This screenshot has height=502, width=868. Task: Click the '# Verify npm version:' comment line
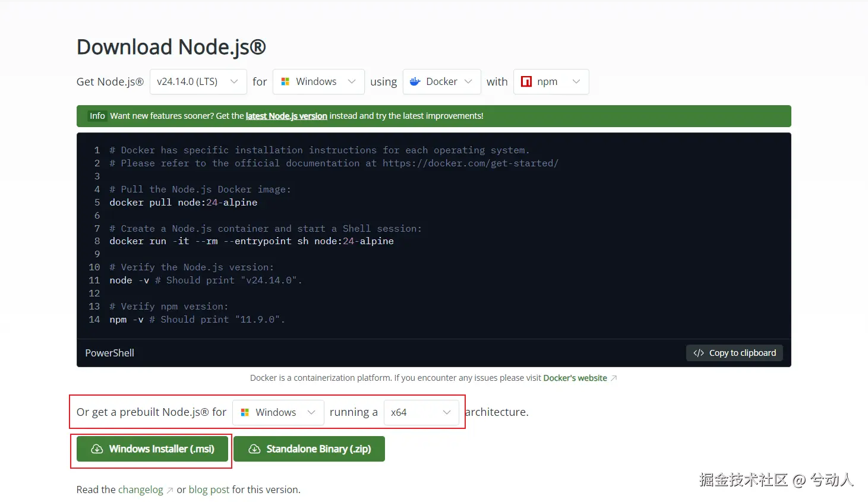point(169,307)
